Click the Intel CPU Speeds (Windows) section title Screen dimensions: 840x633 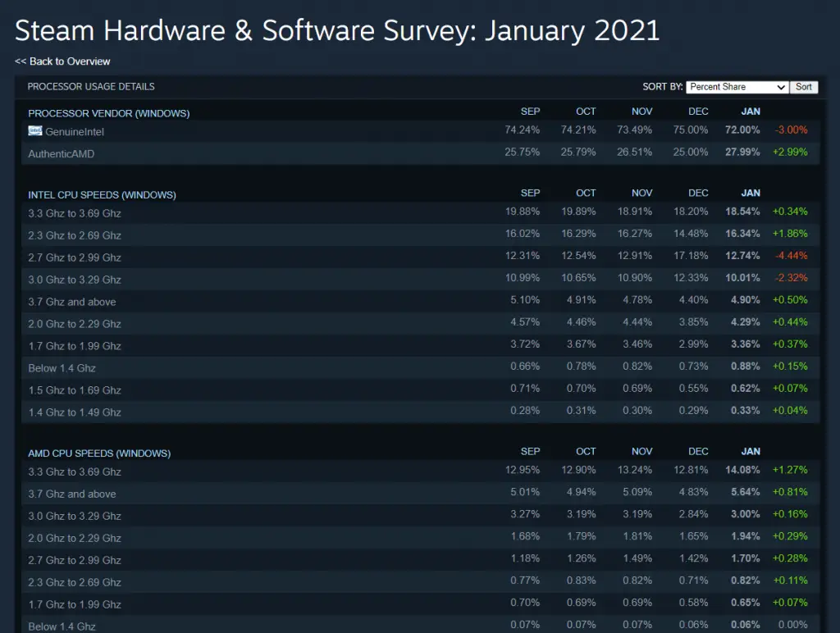102,195
